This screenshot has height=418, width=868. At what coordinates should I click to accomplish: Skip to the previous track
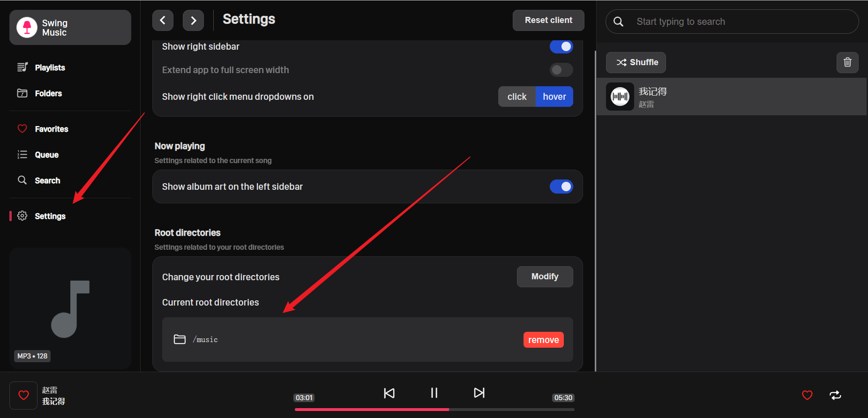[389, 393]
